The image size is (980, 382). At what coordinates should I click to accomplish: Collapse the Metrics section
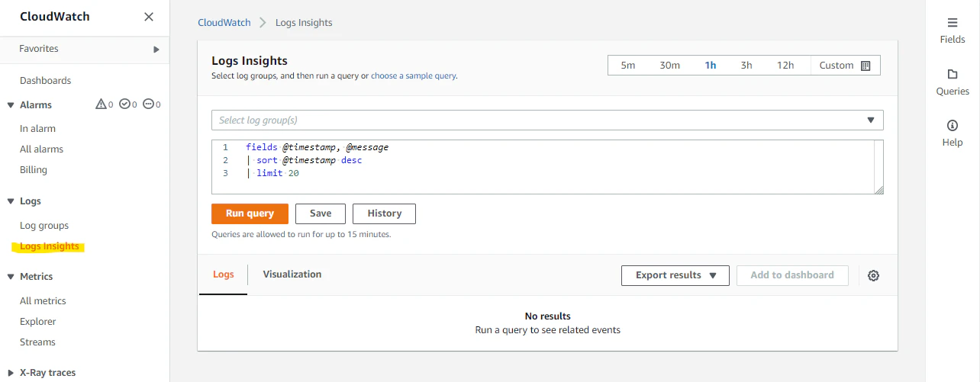point(11,277)
